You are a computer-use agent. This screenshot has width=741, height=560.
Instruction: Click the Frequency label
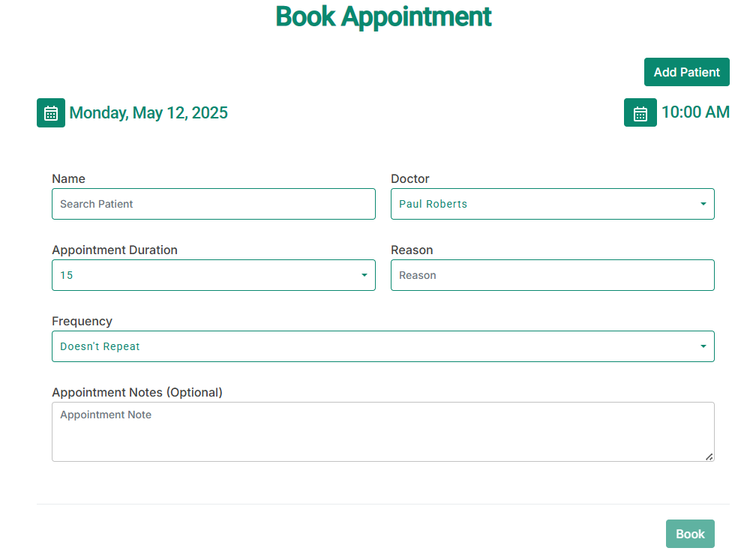[x=82, y=322]
